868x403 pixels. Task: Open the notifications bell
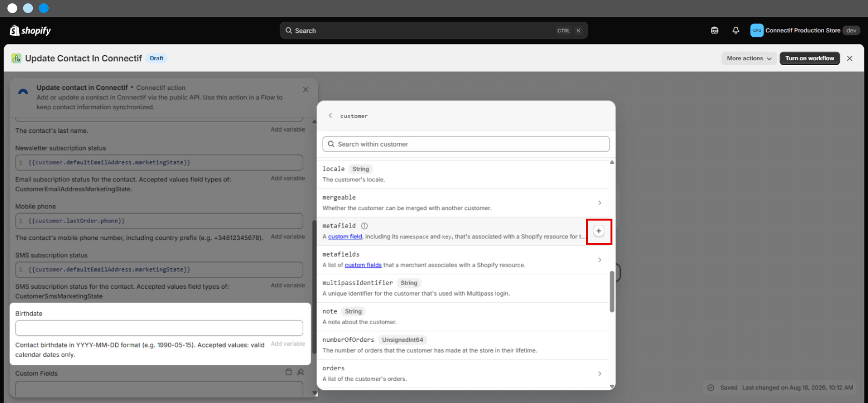(736, 30)
